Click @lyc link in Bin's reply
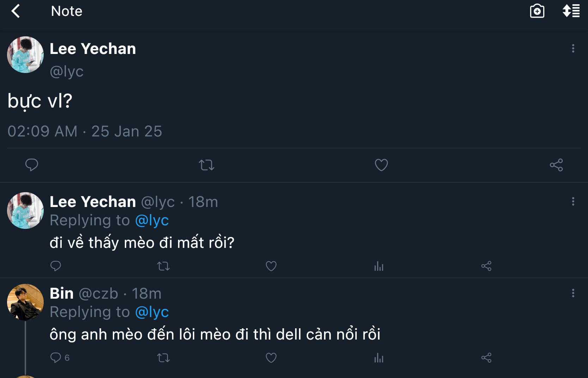 tap(152, 312)
